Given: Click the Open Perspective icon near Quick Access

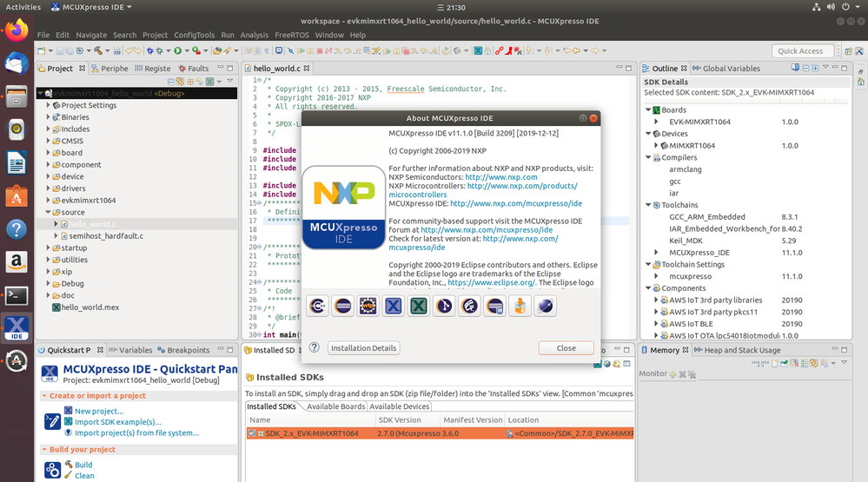Looking at the screenshot, I should (848, 51).
